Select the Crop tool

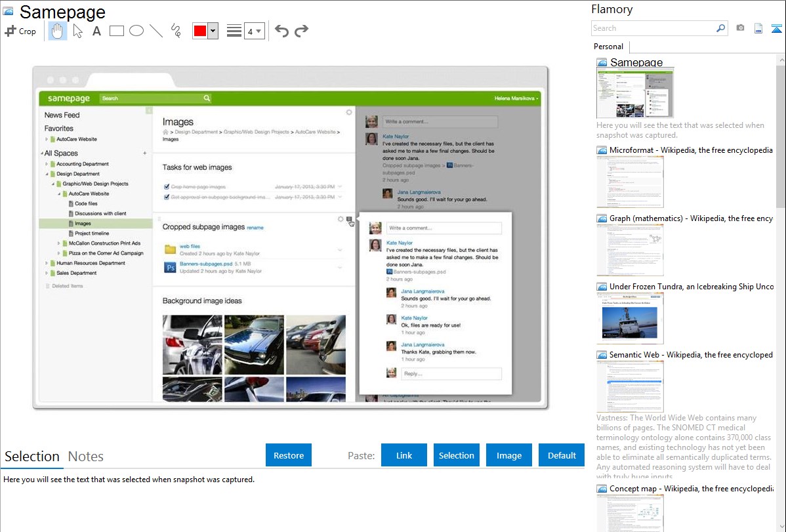[20, 31]
